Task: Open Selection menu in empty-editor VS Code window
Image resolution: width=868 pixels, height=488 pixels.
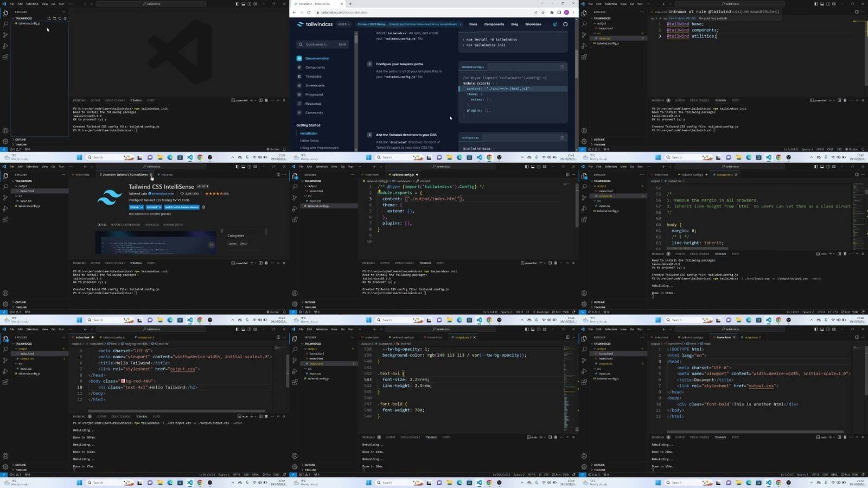Action: (x=32, y=4)
